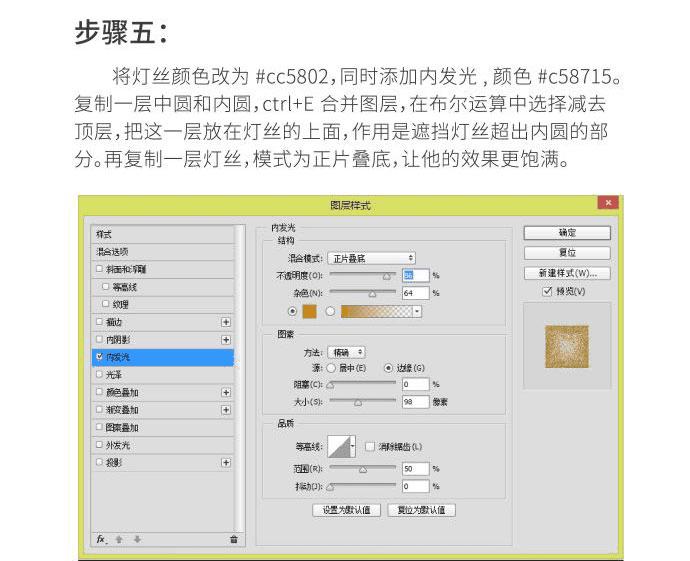The width and height of the screenshot is (690, 561).
Task: Enable the 纹理 checkbox
Action: click(105, 304)
